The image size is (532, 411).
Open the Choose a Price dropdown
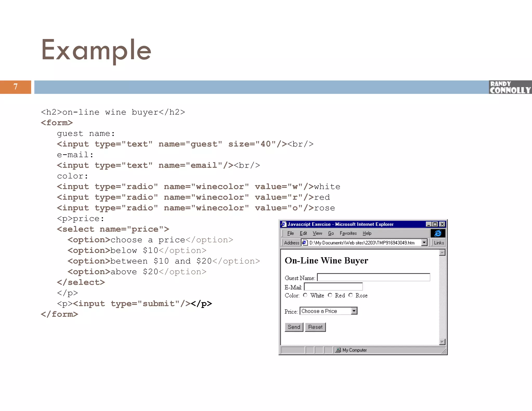coord(354,311)
